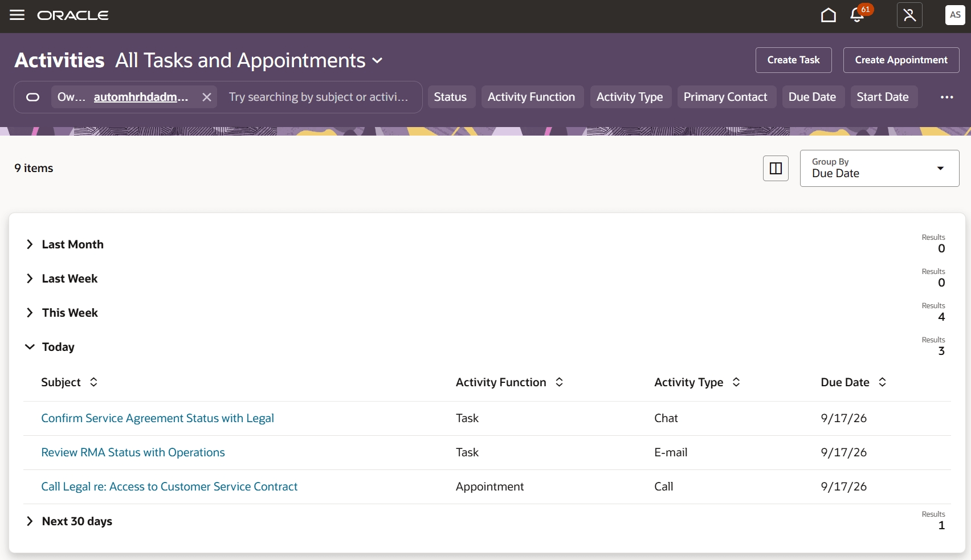971x560 pixels.
Task: Click the 9/17/26 due date in Confirm Service row
Action: tap(843, 419)
